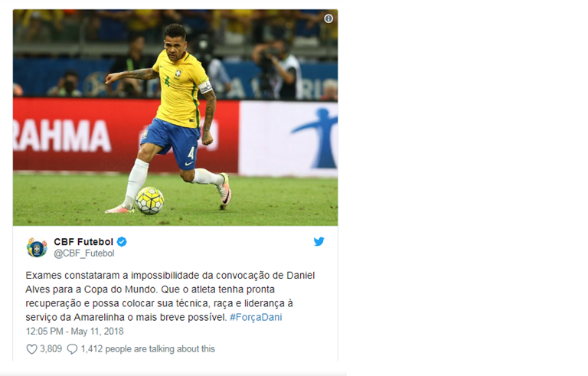This screenshot has height=376, width=588.
Task: Click the blue verified badge
Action: [122, 242]
